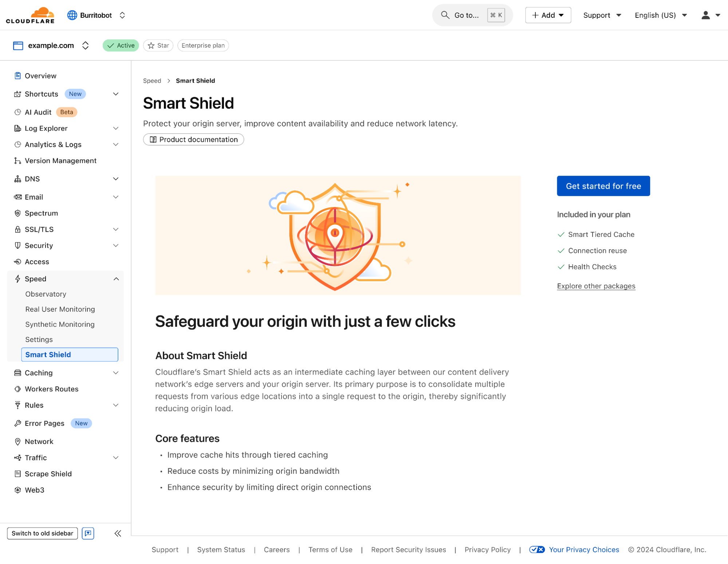Click Get started for free button
Screen dimensions: 728x564
tap(603, 186)
